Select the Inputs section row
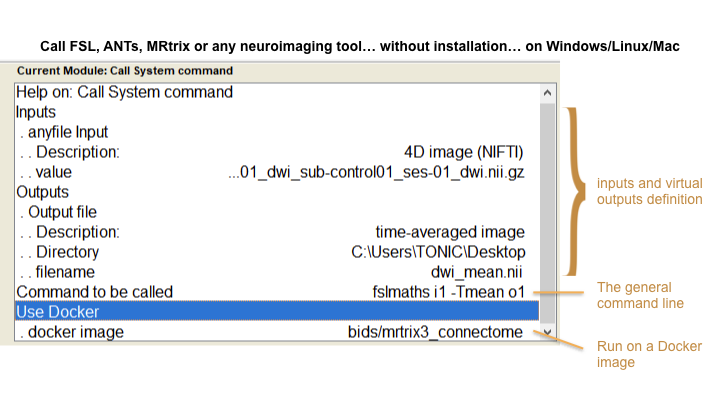The image size is (720, 405). point(37,112)
